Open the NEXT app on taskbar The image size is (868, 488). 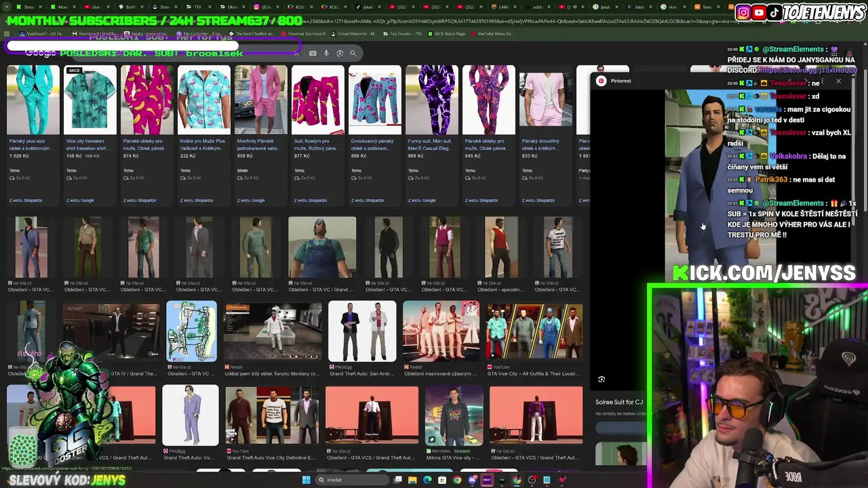click(x=487, y=480)
